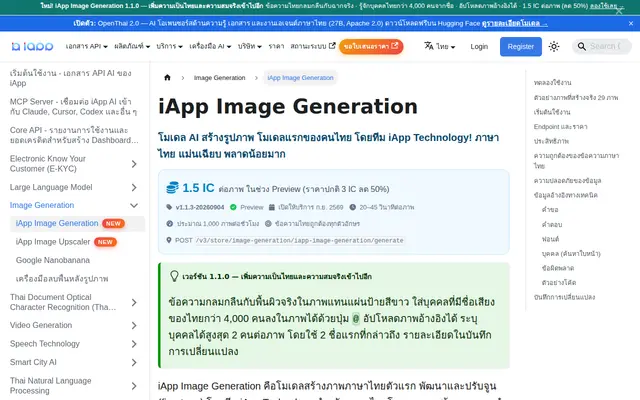Click the ราคา menu item

276,47
